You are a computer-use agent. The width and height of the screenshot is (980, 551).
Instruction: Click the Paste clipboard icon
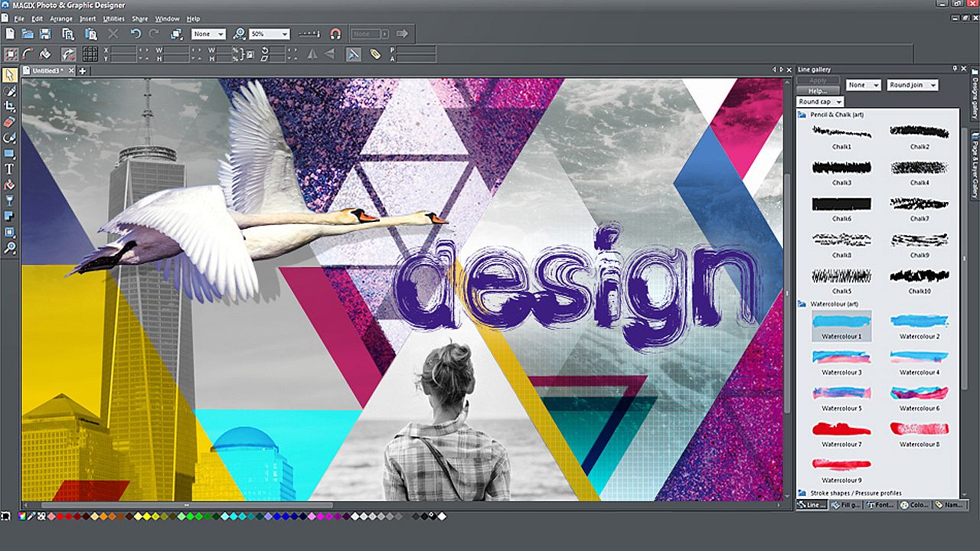click(x=91, y=34)
